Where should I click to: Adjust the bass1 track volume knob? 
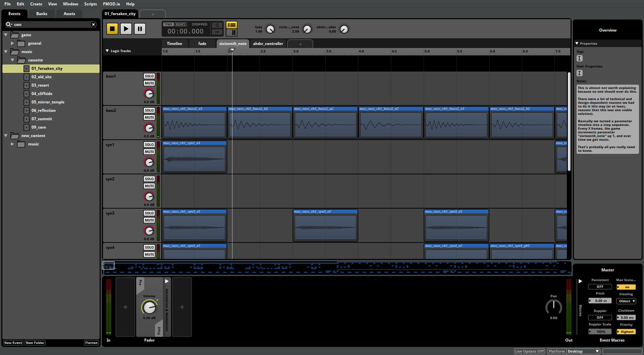(149, 94)
